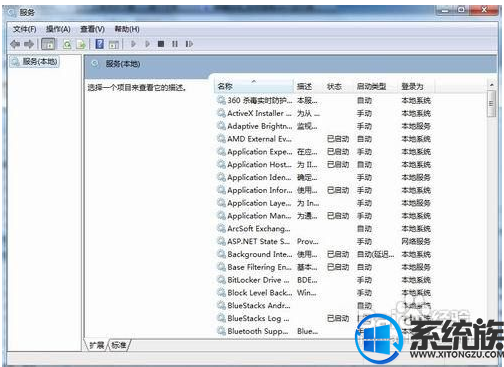Open the 文件(F) menu

[x=25, y=29]
